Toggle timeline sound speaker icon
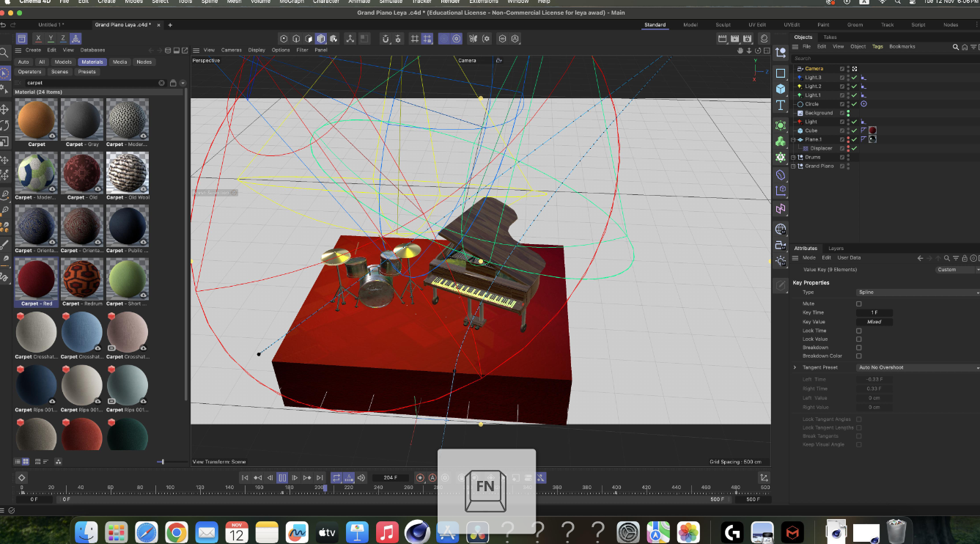 [362, 477]
